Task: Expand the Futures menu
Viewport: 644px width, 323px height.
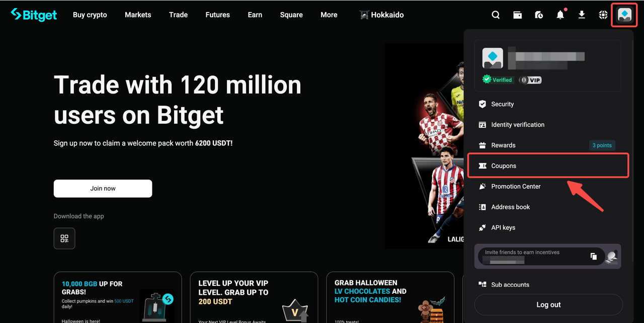Action: [218, 15]
